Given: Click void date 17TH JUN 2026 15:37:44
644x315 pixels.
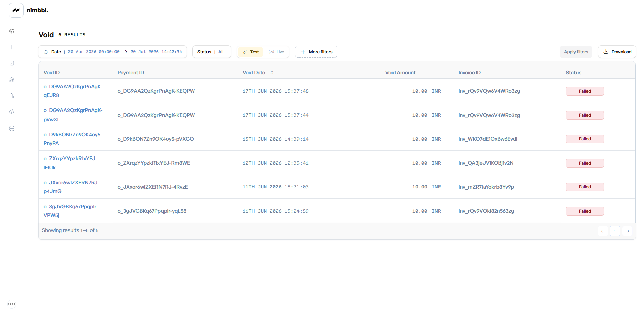Looking at the screenshot, I should coord(276,115).
